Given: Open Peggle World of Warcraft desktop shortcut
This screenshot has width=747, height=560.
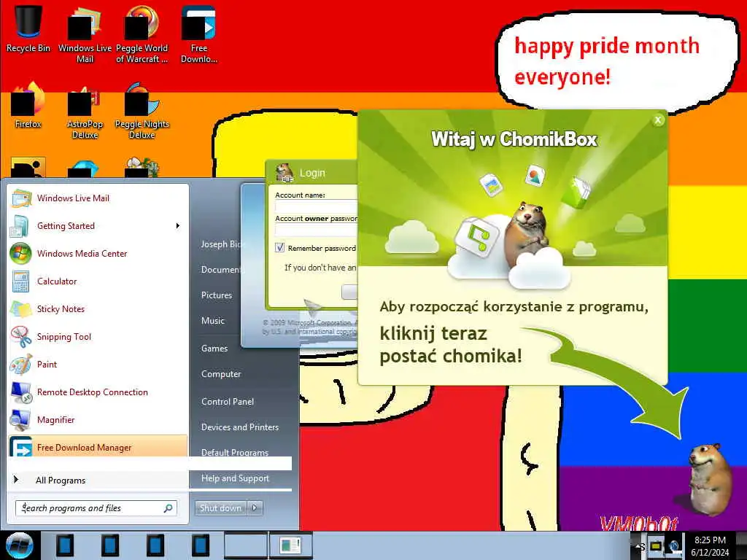Looking at the screenshot, I should (x=142, y=34).
